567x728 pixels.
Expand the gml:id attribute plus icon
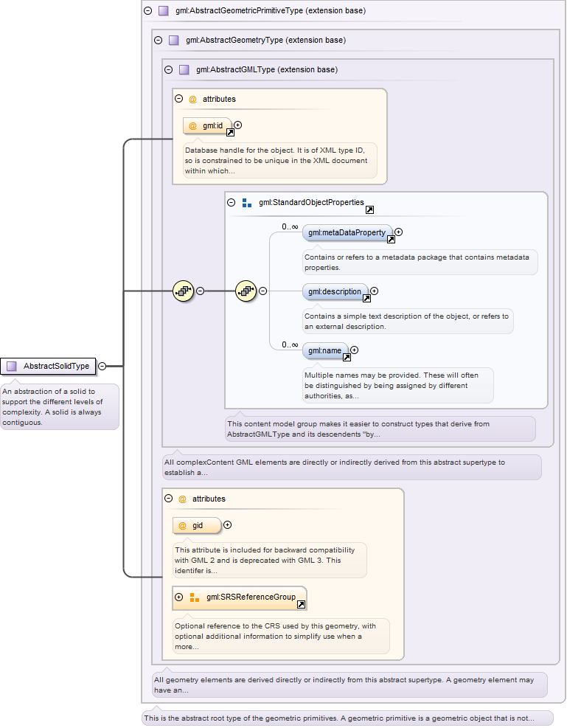point(238,125)
